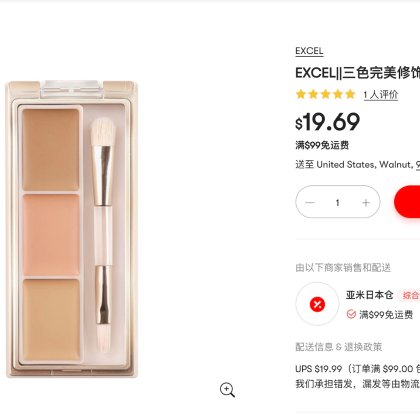This screenshot has height=420, width=420.
Task: Decrease quantity with the minus button
Action: click(x=310, y=202)
